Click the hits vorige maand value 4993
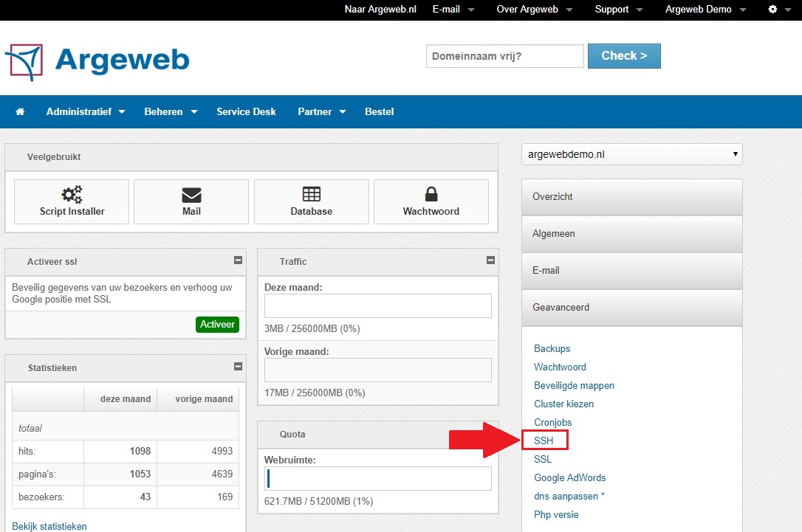Screen dimensions: 802x532 pos(222,452)
